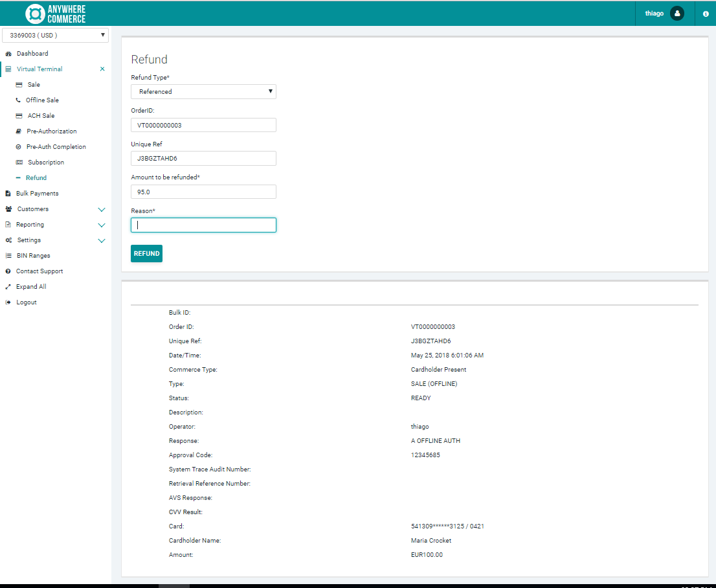Click the BIN Ranges list icon
Viewport: 716px width, 588px height.
8,255
